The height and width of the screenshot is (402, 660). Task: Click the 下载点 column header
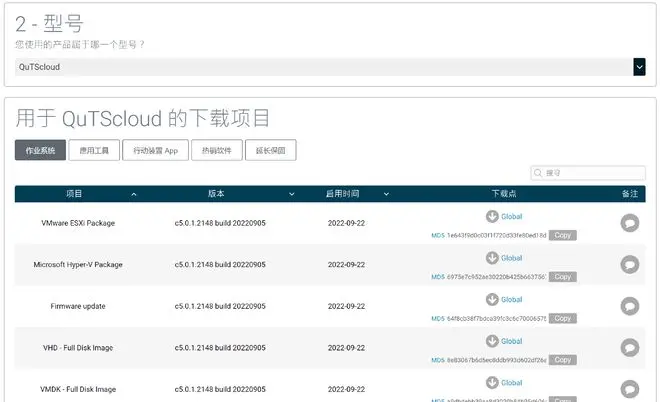pos(504,194)
